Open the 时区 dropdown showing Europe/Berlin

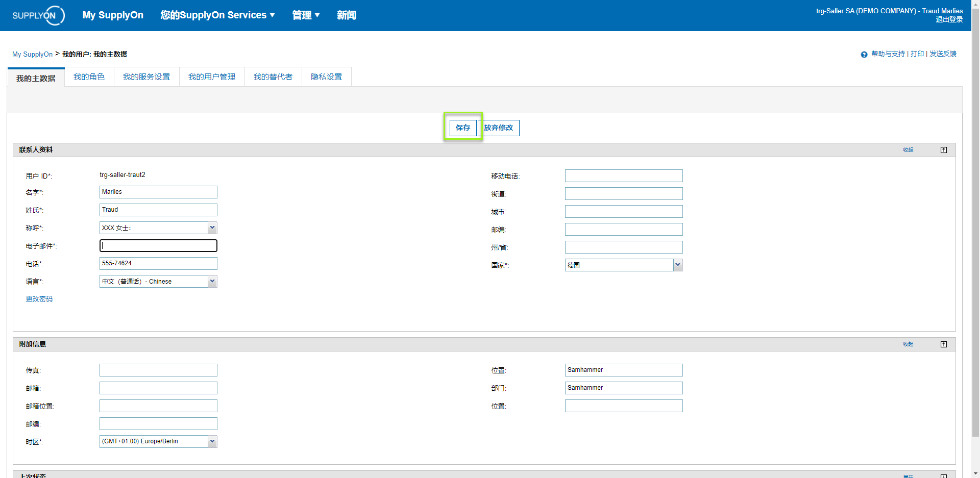pyautogui.click(x=158, y=441)
